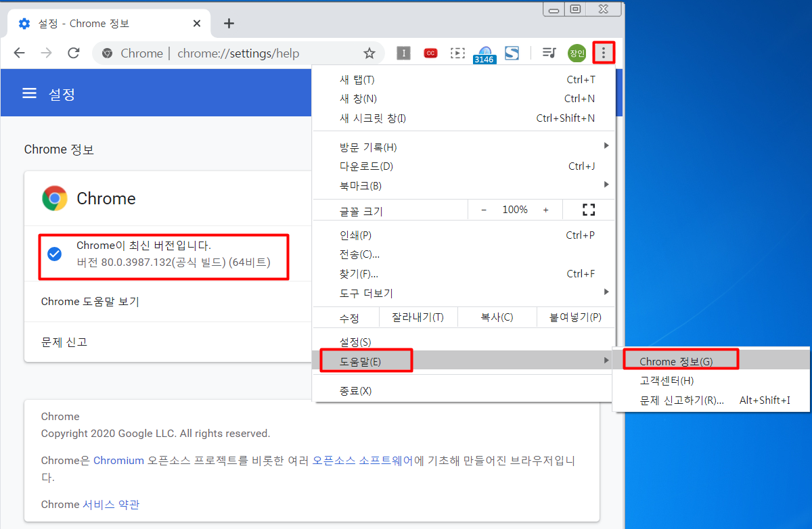Viewport: 812px width, 529px height.
Task: Click 문제 신고 row on settings page
Action: coord(168,342)
